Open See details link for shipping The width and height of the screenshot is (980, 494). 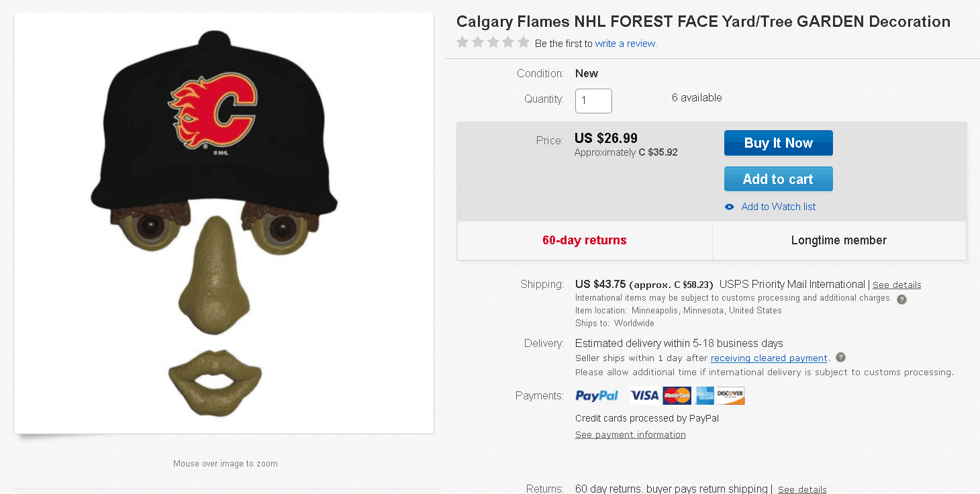click(896, 285)
